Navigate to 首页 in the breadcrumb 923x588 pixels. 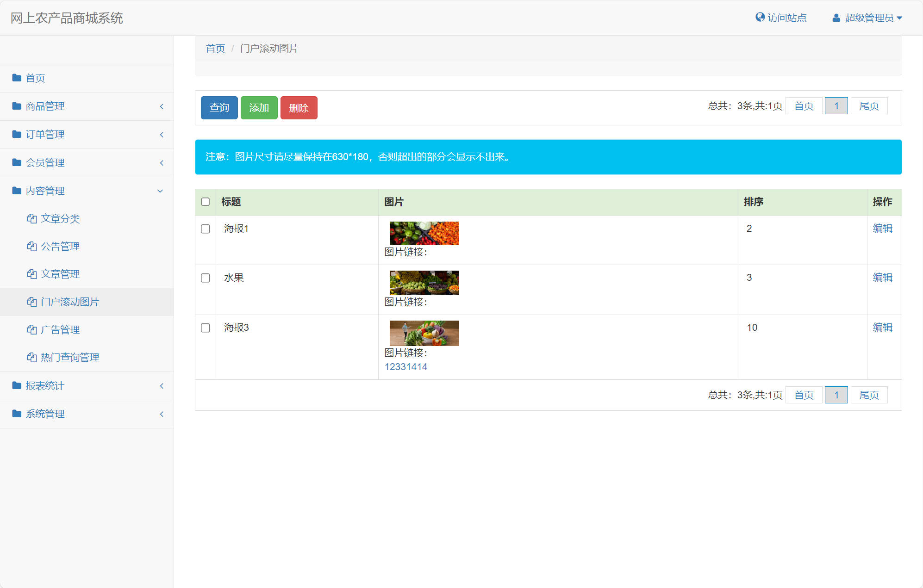215,48
